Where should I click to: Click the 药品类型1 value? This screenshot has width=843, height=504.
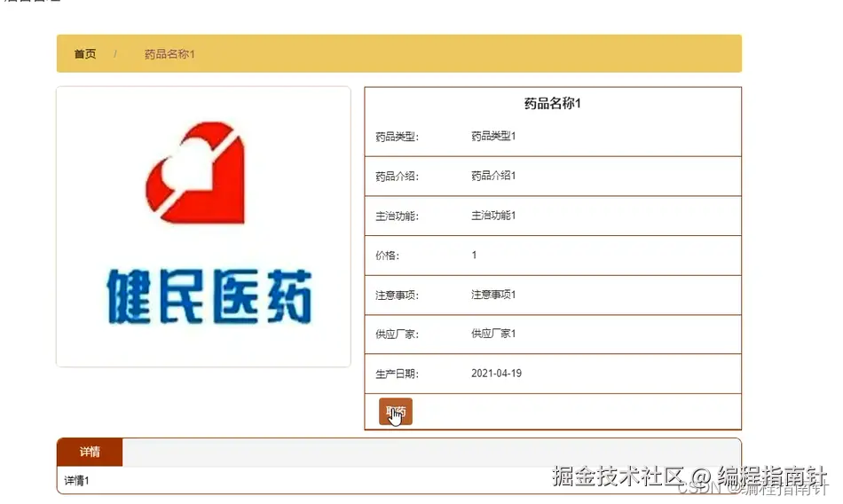click(493, 136)
